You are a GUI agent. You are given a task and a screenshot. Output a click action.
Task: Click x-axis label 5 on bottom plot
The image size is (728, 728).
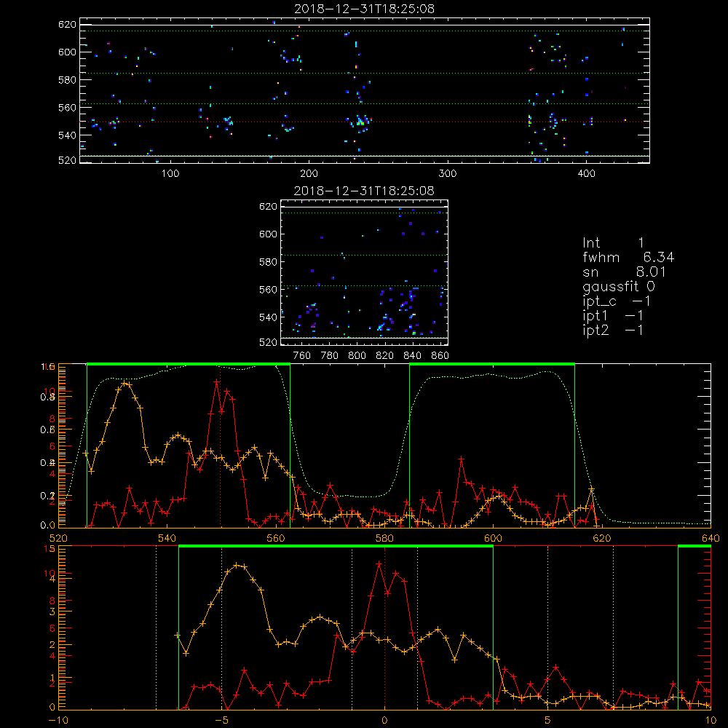(x=548, y=721)
